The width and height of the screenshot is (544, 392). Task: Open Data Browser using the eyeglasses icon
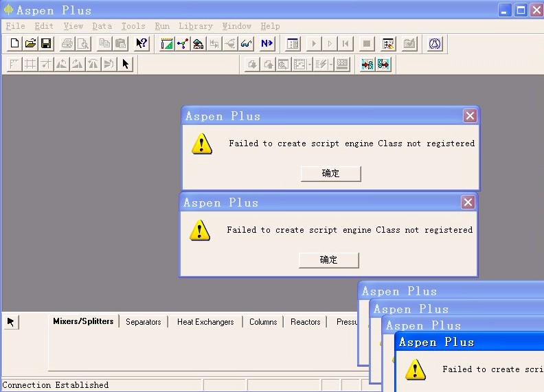pos(246,44)
